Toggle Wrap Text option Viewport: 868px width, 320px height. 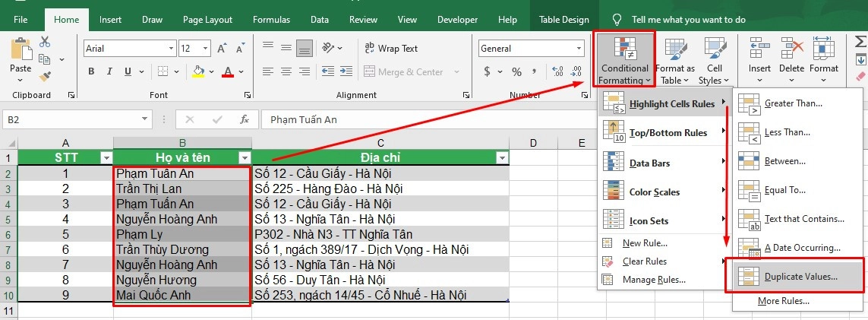coord(391,49)
